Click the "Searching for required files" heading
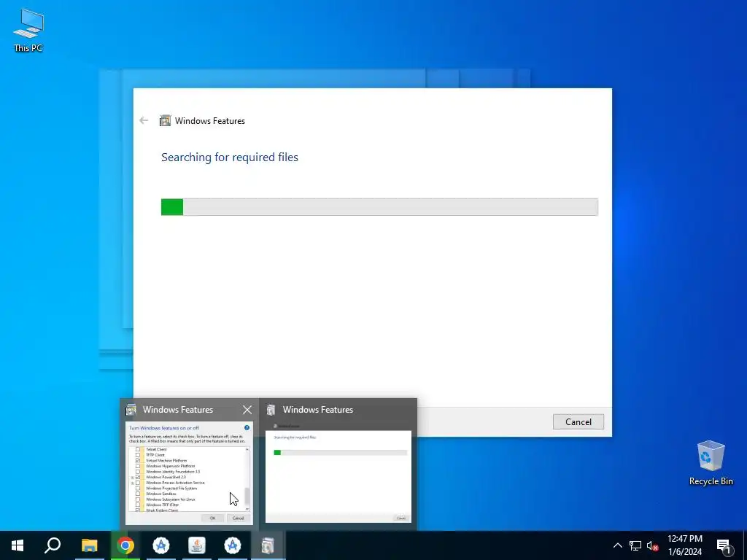Screen dimensions: 747x560 click(230, 157)
